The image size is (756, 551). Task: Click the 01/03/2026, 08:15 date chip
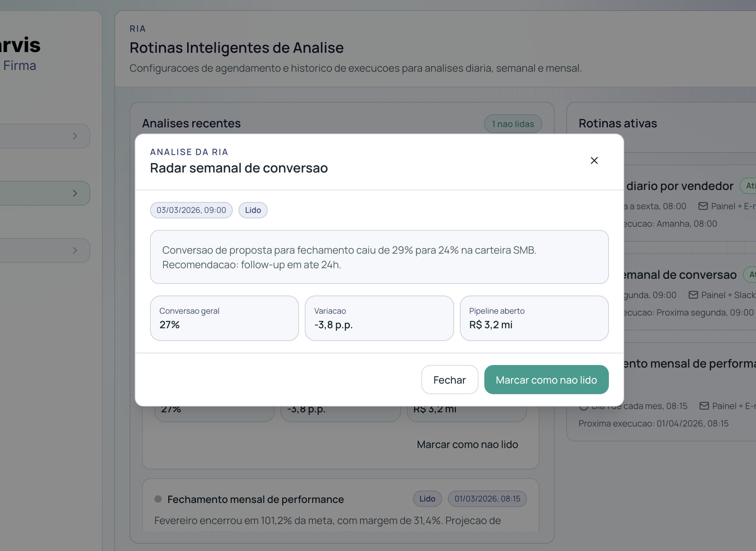click(x=487, y=499)
